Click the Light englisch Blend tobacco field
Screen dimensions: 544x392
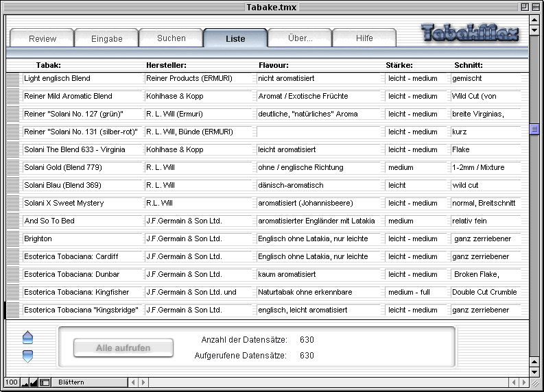pos(82,78)
